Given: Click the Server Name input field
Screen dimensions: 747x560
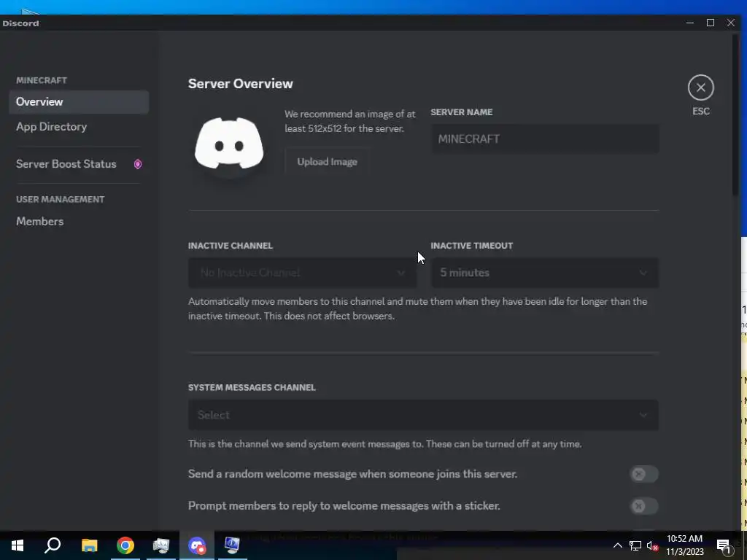Looking at the screenshot, I should pos(545,139).
